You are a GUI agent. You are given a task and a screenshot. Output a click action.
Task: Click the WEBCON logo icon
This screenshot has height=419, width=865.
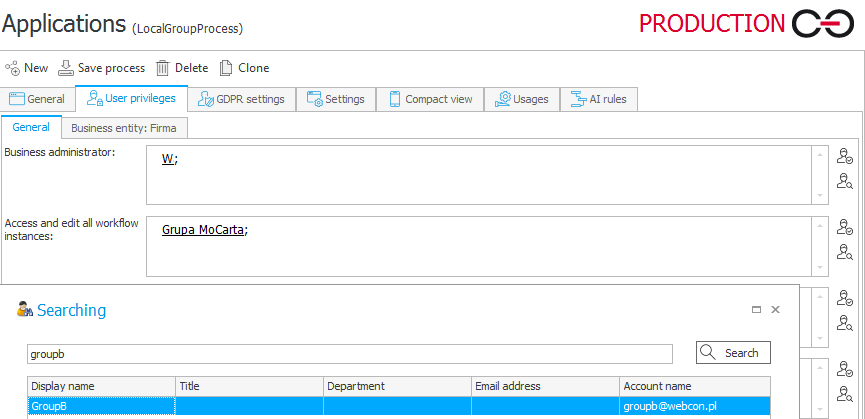coord(823,25)
